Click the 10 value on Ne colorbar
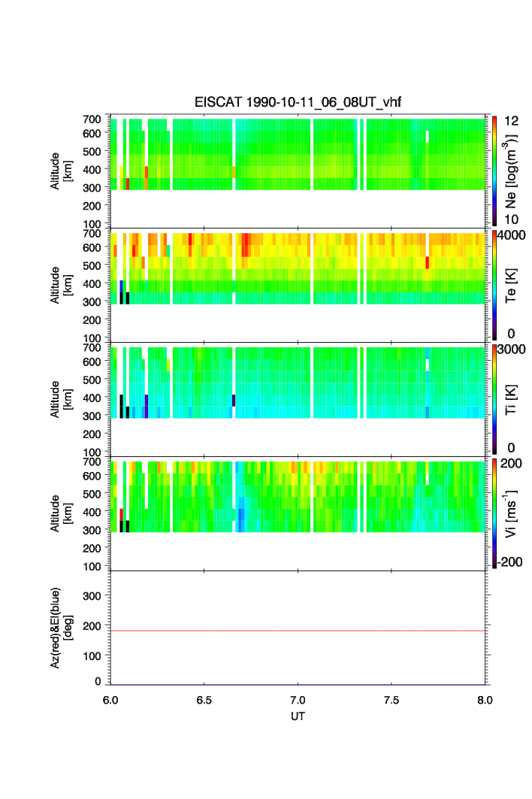The image size is (532, 799). (511, 219)
